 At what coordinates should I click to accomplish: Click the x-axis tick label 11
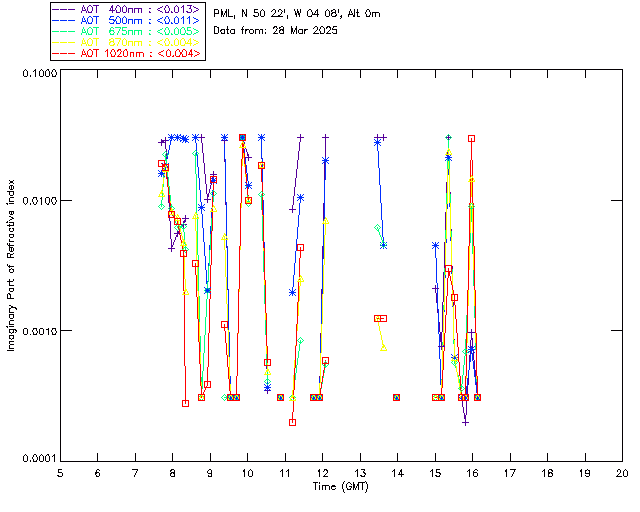tap(285, 474)
